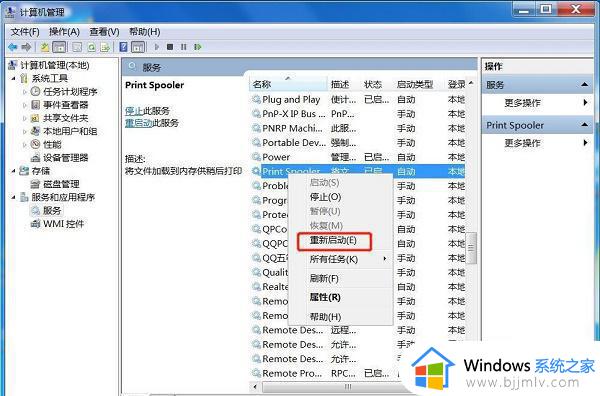
Task: Click the Stop Service square icon
Action: point(170,47)
